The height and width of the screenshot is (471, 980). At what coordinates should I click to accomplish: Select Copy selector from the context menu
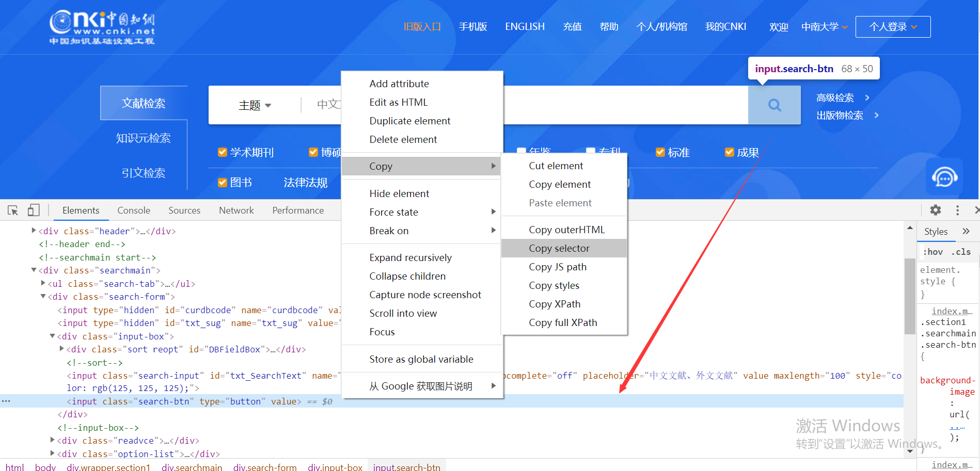pos(559,248)
